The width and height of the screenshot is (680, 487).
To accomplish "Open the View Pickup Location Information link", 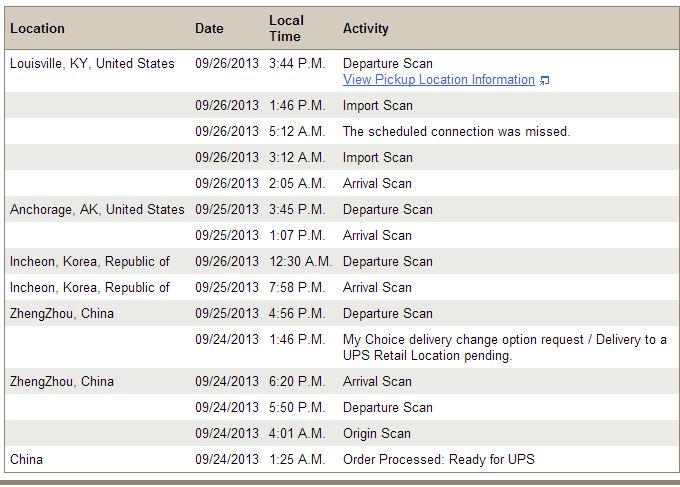I will [x=438, y=80].
